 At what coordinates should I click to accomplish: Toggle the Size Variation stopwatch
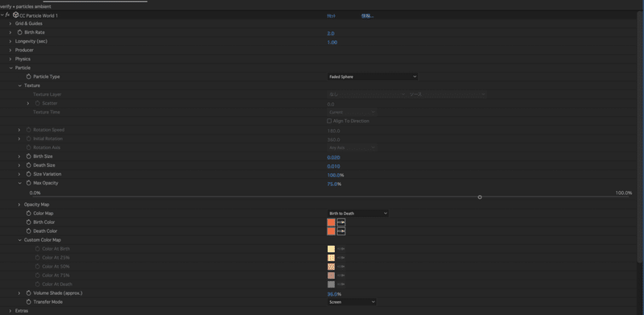[29, 174]
